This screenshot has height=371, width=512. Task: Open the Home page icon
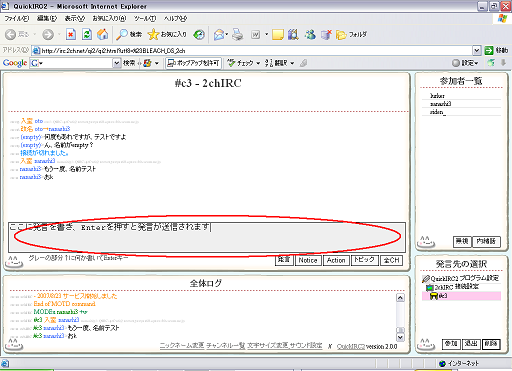tap(103, 34)
